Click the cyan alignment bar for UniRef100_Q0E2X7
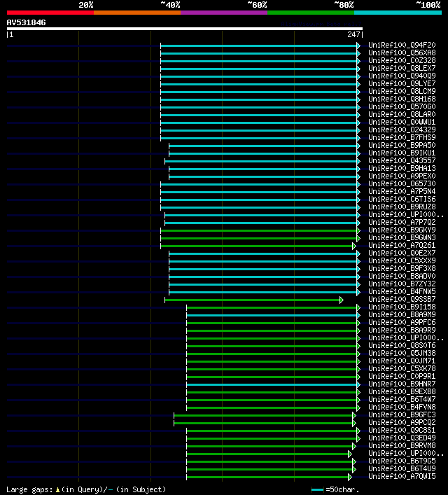Screen dimensions: 448x495 (263, 254)
